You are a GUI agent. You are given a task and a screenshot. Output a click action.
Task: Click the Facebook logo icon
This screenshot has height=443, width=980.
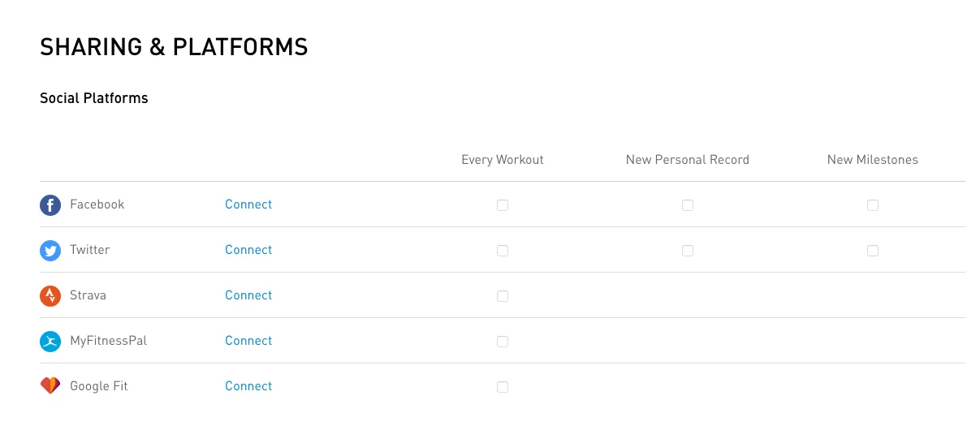pyautogui.click(x=50, y=205)
